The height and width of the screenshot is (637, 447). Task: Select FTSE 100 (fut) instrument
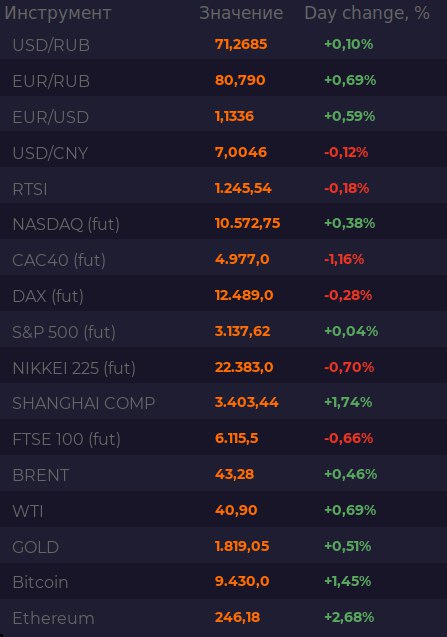[67, 439]
